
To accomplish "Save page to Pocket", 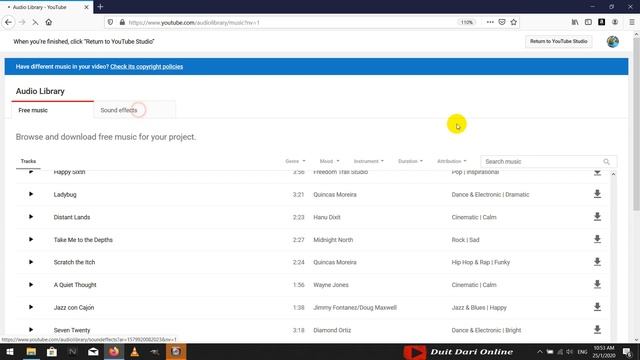I will [x=502, y=22].
